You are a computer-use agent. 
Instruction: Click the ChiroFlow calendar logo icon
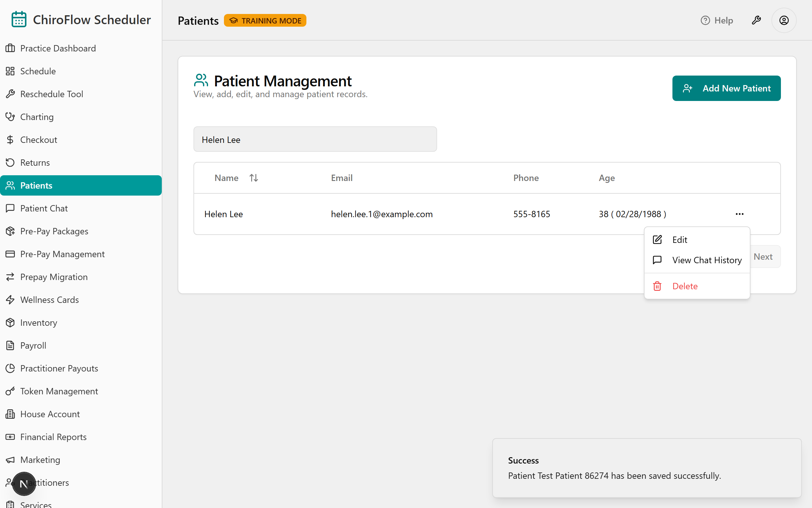[19, 19]
